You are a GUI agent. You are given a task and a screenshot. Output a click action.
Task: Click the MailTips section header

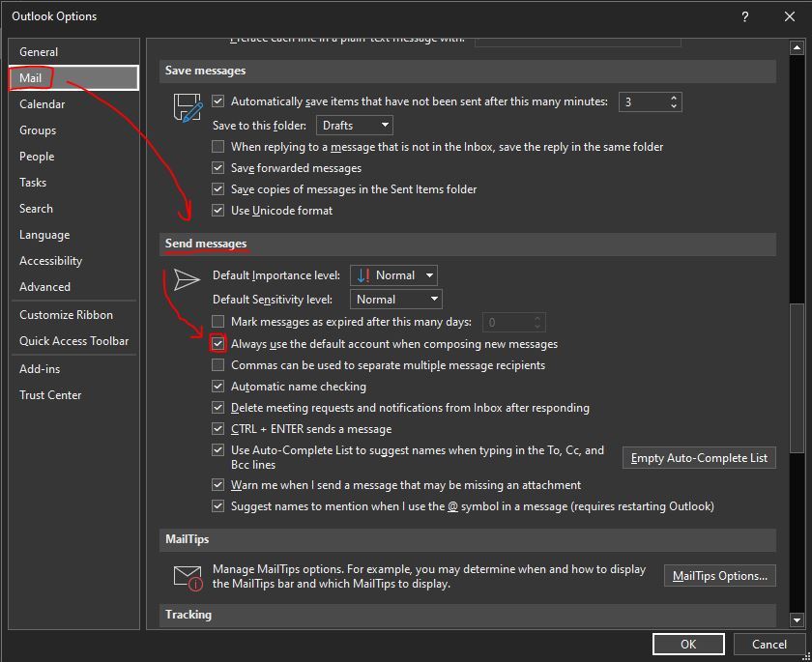pyautogui.click(x=468, y=539)
